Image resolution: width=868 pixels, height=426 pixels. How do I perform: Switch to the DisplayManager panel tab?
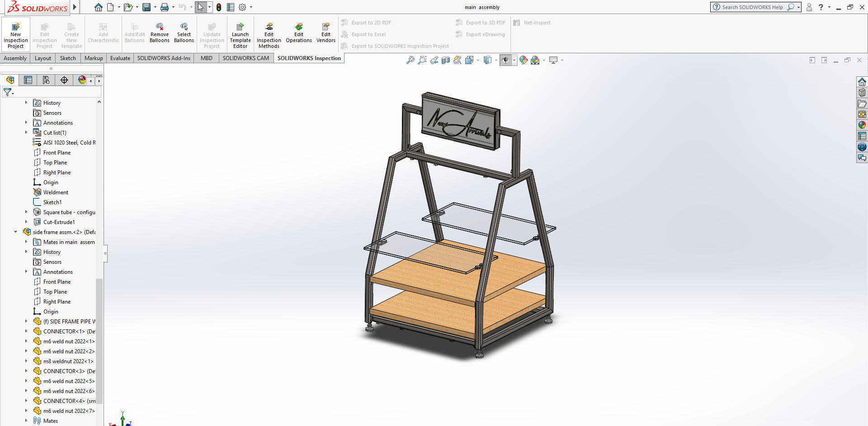(82, 80)
